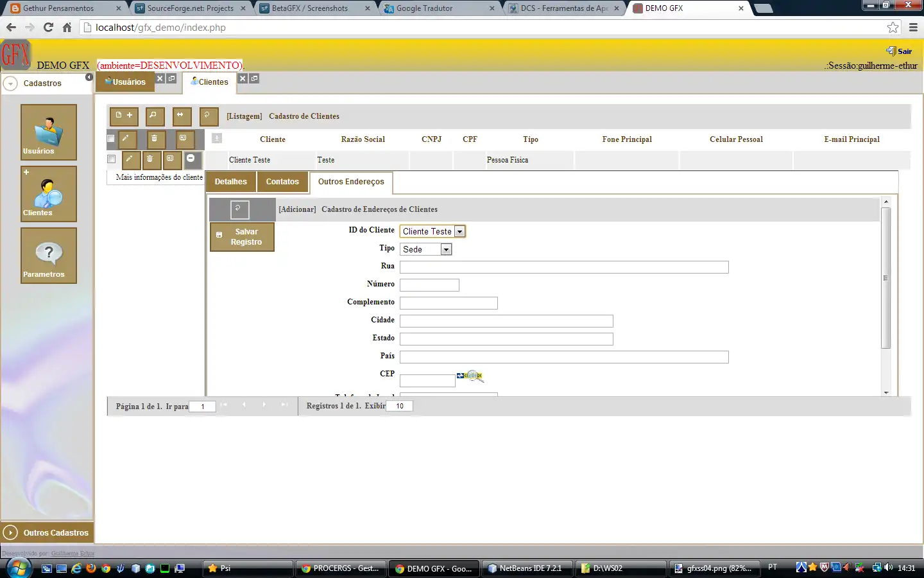Sort by the Cliente column header
The width and height of the screenshot is (924, 578).
pyautogui.click(x=273, y=139)
